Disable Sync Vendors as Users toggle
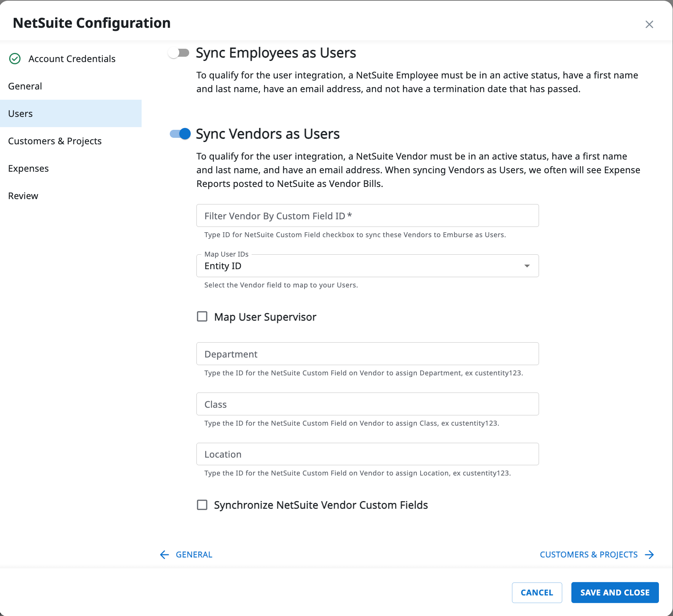 [180, 134]
